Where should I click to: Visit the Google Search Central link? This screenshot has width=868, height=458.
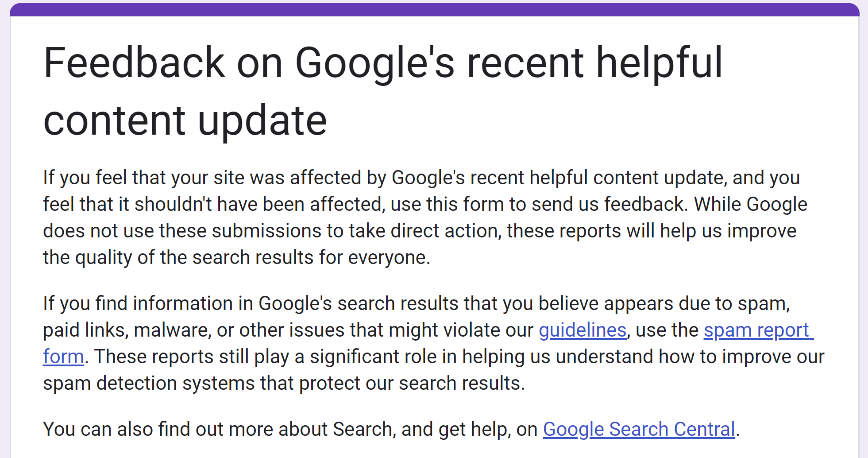tap(639, 428)
